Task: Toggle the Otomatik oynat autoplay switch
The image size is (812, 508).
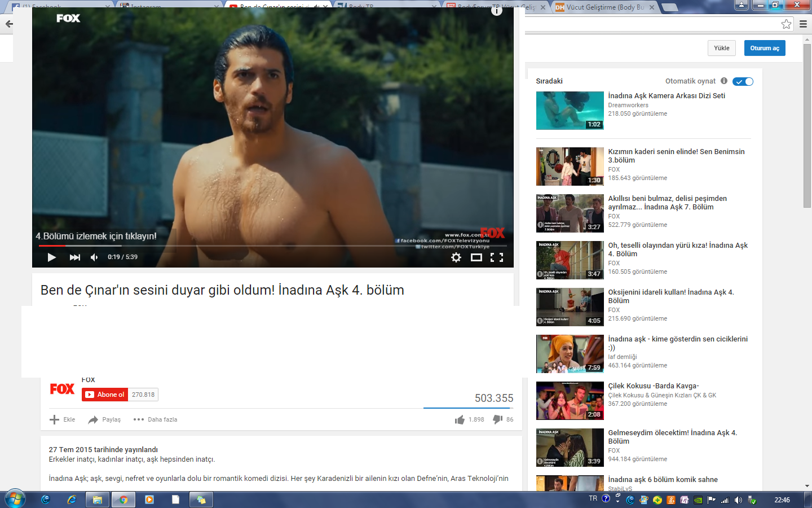Action: pos(743,81)
